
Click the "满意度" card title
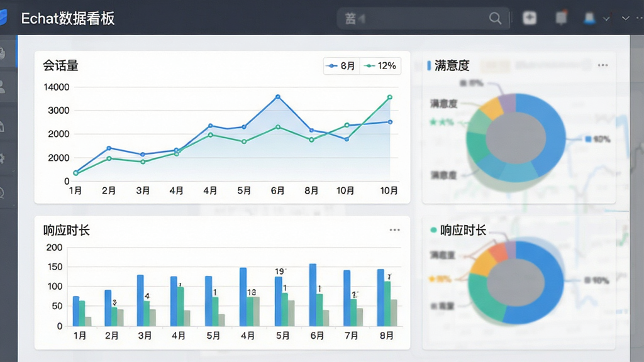click(452, 65)
